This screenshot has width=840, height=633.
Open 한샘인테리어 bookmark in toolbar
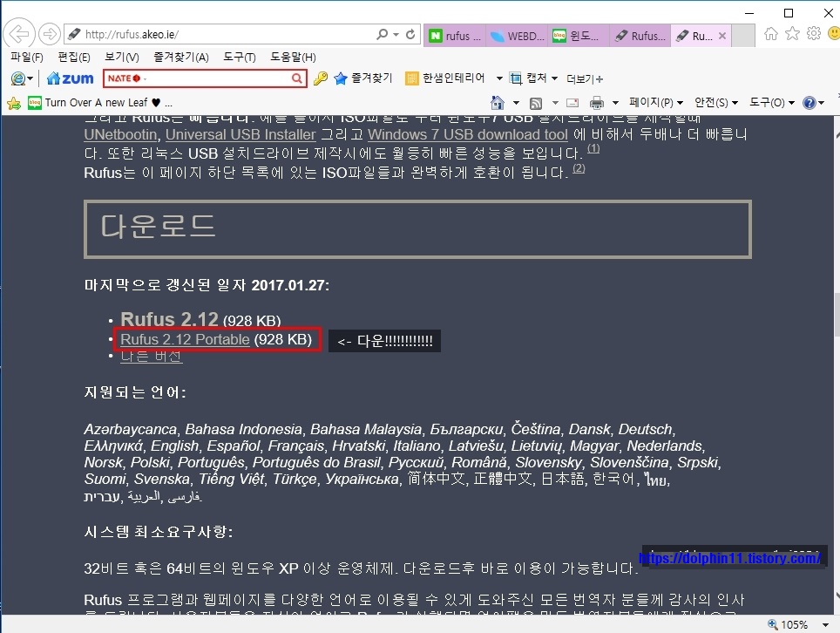445,78
